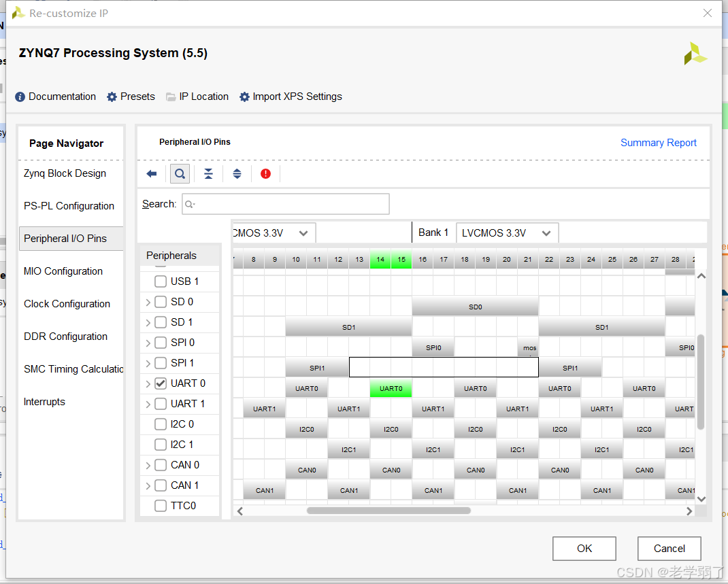Click the pin grid scroll down arrow
This screenshot has height=584, width=728.
coord(701,499)
